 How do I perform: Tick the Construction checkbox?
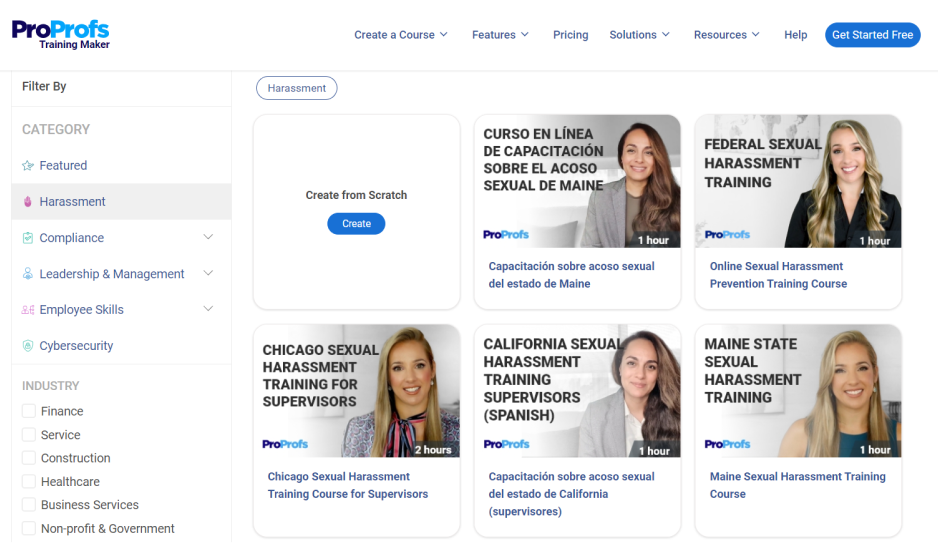tap(29, 458)
